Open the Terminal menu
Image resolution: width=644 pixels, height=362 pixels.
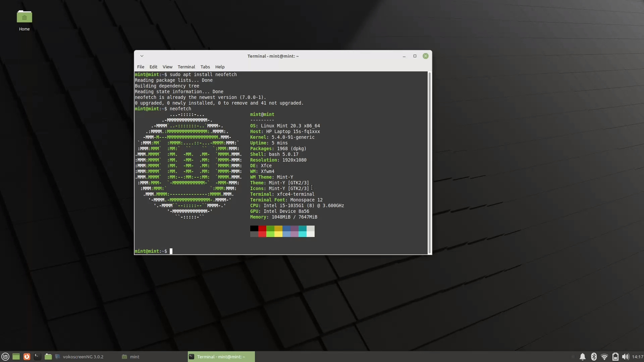[186, 67]
